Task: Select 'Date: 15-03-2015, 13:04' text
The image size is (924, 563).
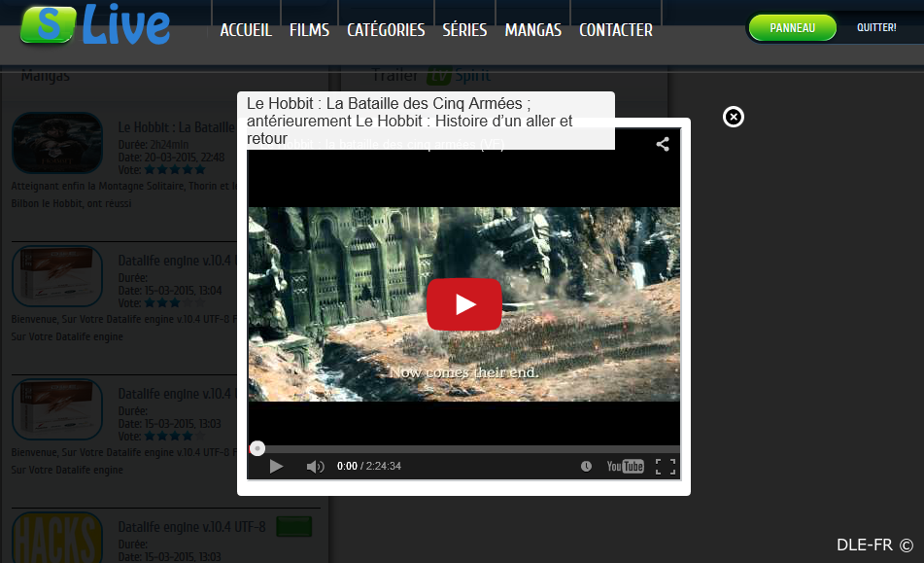Action: point(170,291)
